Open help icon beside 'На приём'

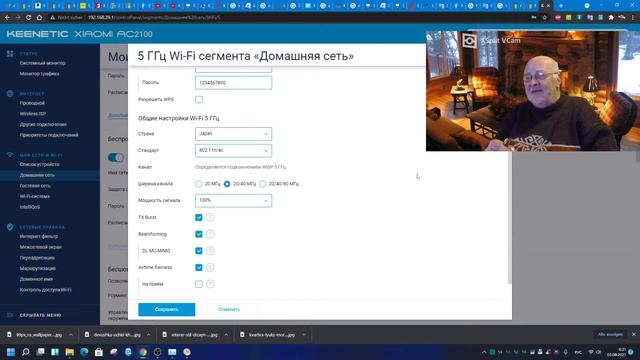click(x=210, y=284)
